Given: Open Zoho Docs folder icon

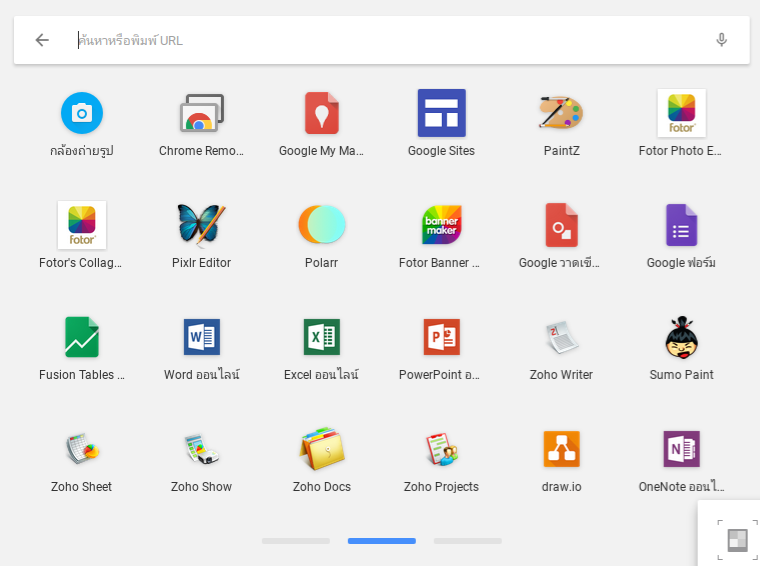Looking at the screenshot, I should tap(321, 449).
